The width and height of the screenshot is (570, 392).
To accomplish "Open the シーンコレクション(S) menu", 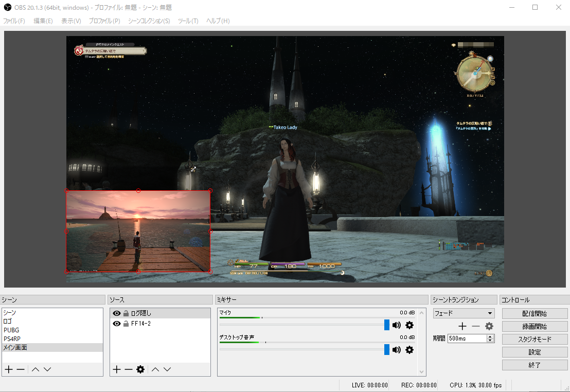I will click(x=149, y=21).
